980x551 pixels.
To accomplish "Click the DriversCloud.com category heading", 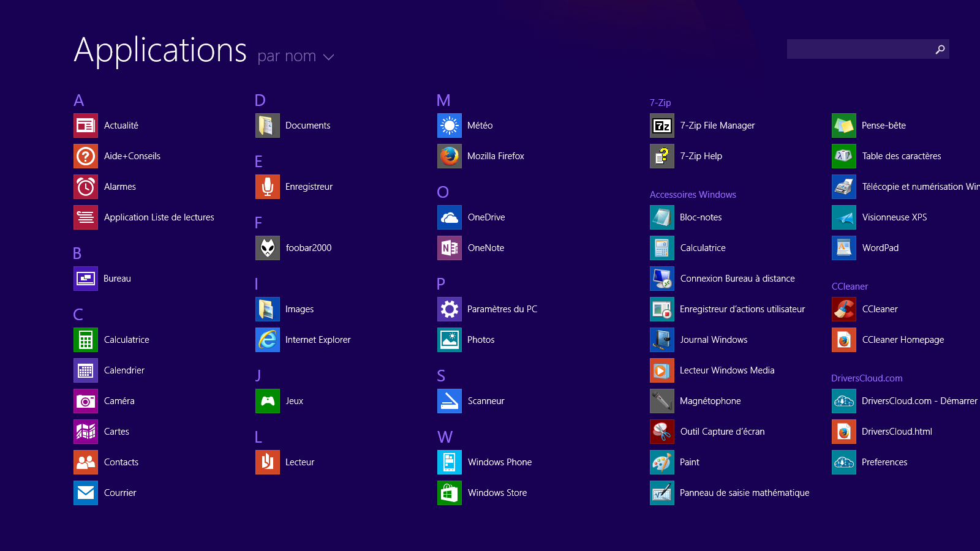I will 867,378.
